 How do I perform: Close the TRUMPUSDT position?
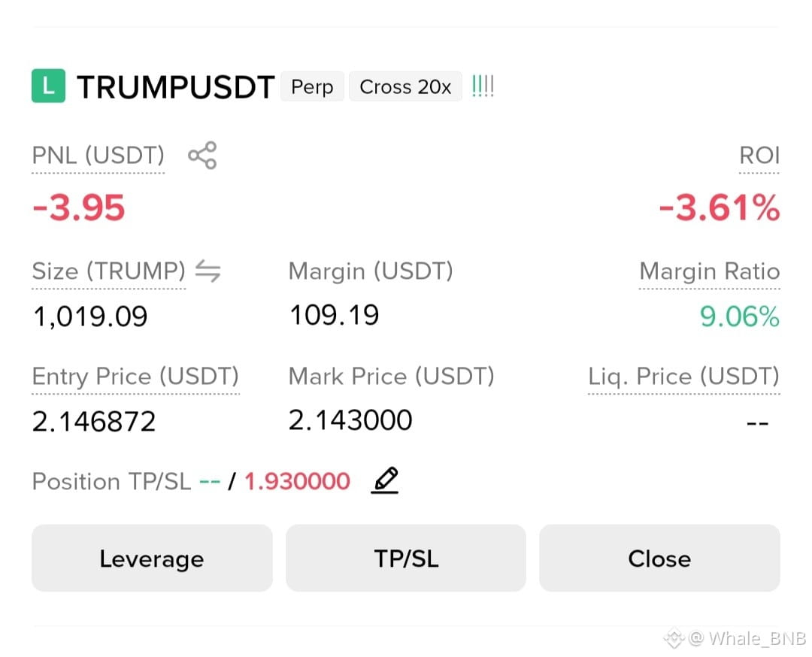tap(659, 558)
